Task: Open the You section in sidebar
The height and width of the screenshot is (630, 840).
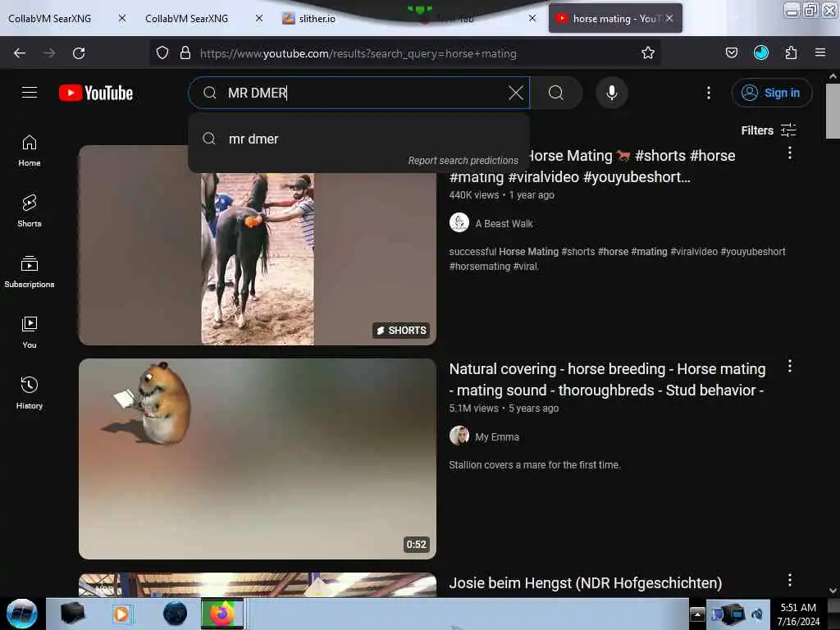Action: 30,333
